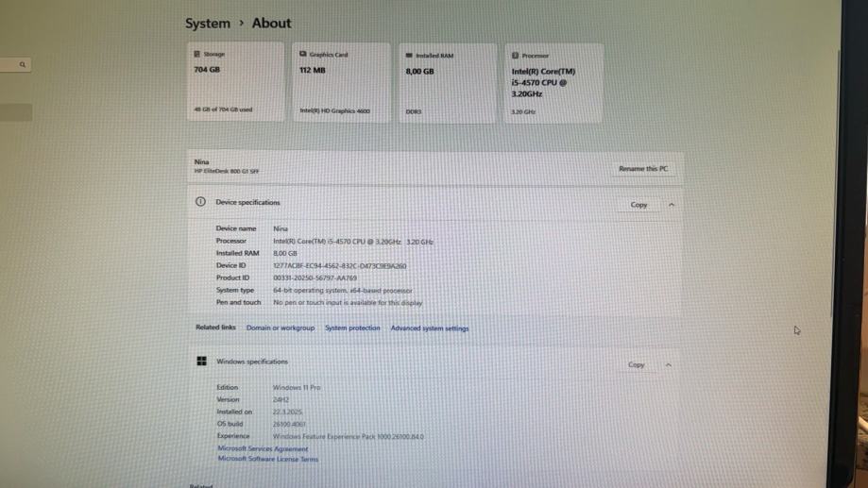This screenshot has width=868, height=488.
Task: Click the OS build number value
Action: pyautogui.click(x=289, y=425)
